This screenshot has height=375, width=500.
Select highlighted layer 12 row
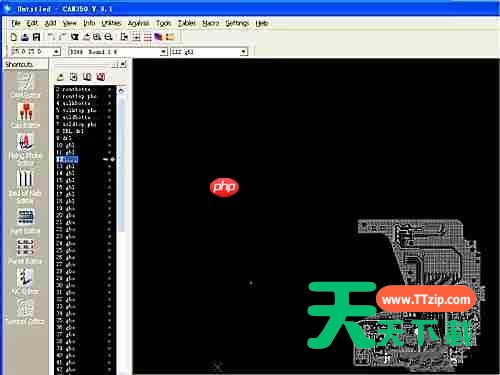pyautogui.click(x=85, y=159)
